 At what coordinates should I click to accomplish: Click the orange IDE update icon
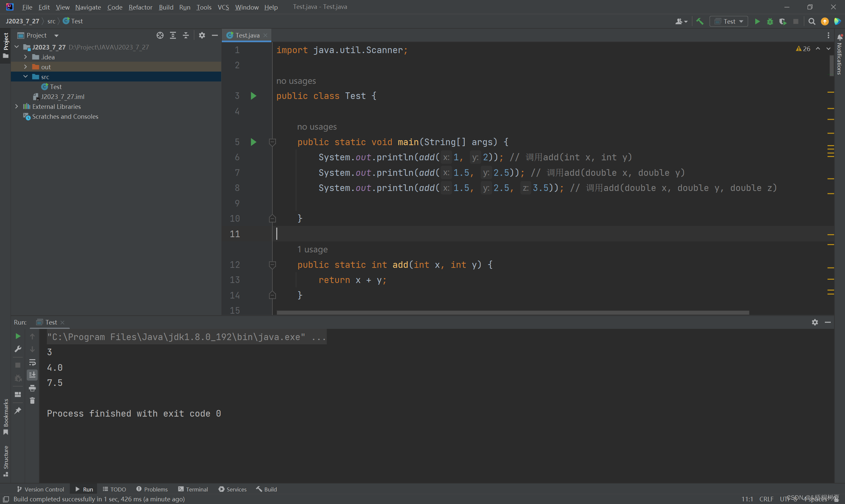pyautogui.click(x=825, y=21)
